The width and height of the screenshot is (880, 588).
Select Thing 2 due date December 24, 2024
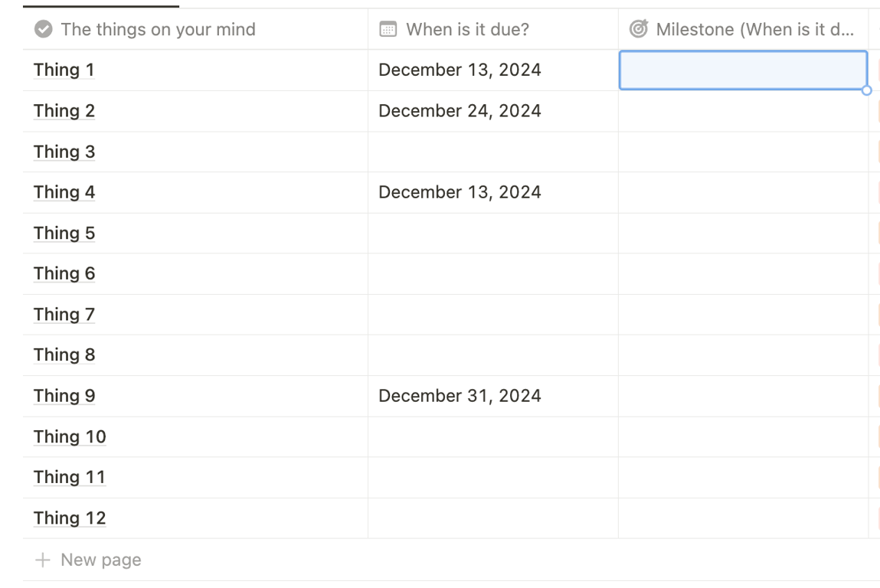click(x=460, y=111)
